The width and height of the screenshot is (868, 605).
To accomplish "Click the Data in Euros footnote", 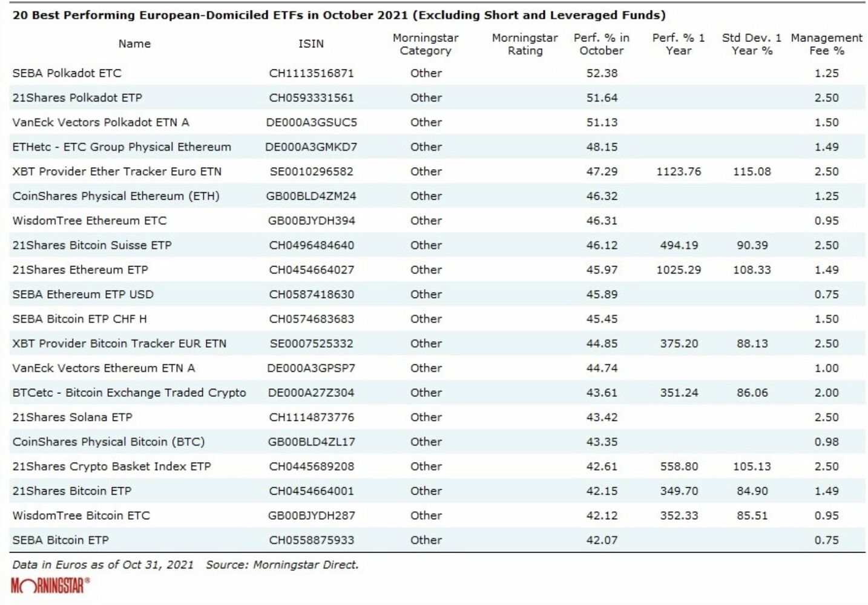I will (103, 564).
